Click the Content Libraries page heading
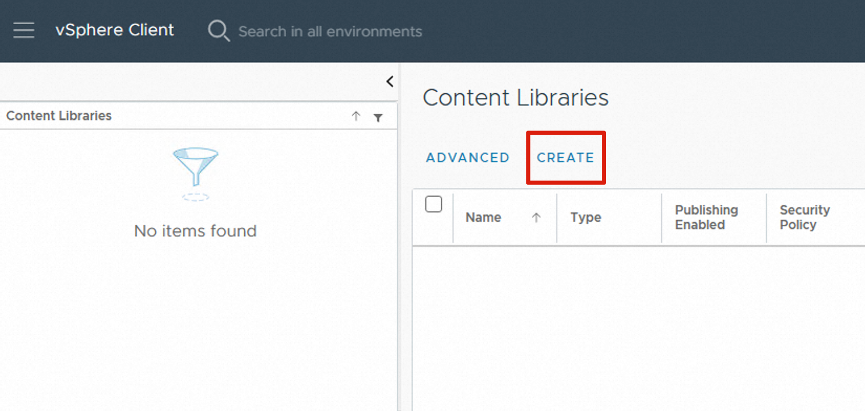The image size is (866, 412). tap(515, 97)
